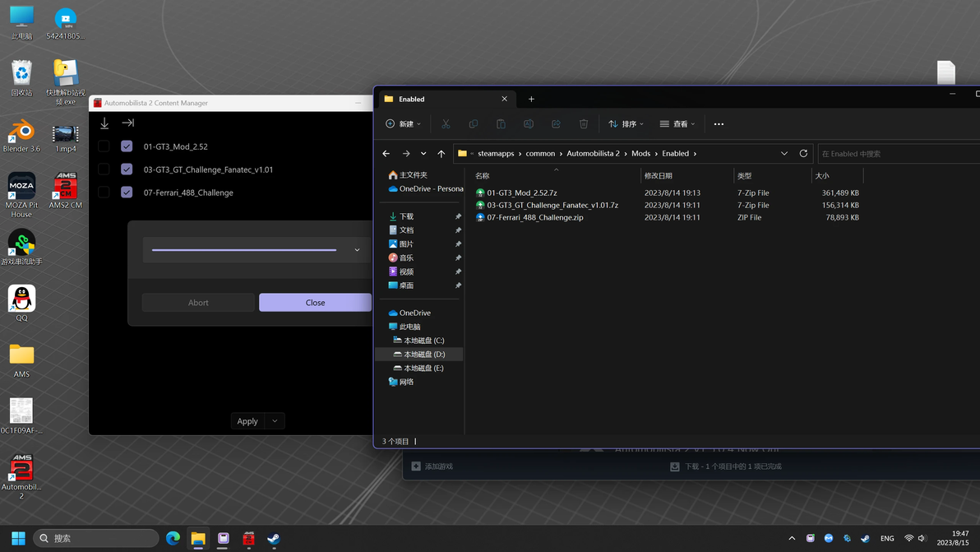Uncheck the 01-GT3_Mod_2.52 enabled checkbox

pyautogui.click(x=127, y=146)
